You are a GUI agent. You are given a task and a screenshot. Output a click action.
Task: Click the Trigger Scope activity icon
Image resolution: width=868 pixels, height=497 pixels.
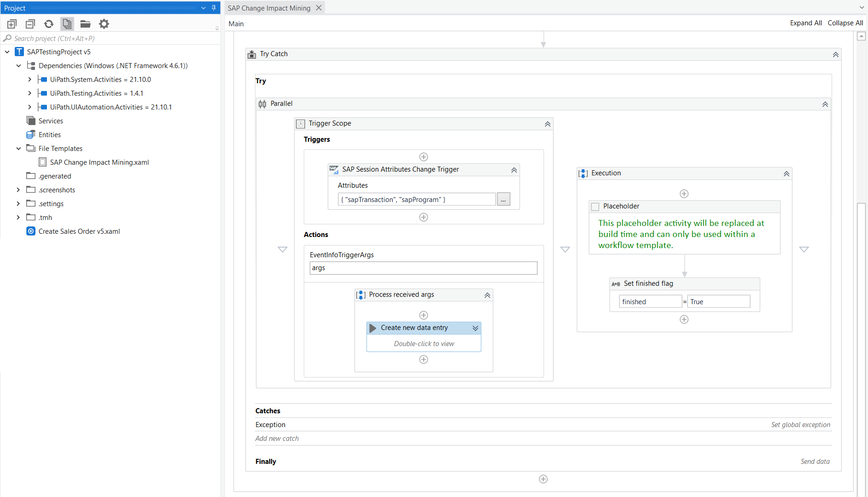pos(301,124)
